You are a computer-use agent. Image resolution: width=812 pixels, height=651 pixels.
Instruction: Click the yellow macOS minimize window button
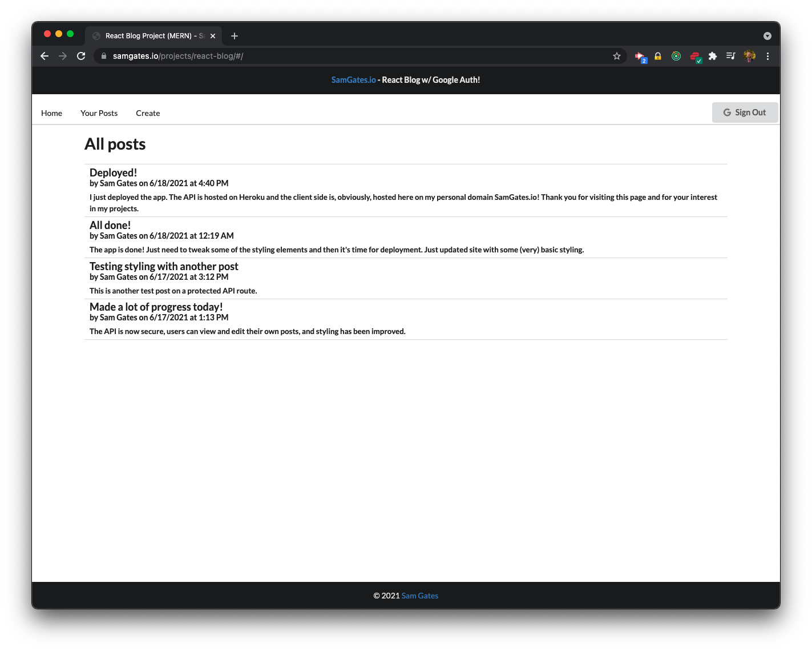pos(59,34)
